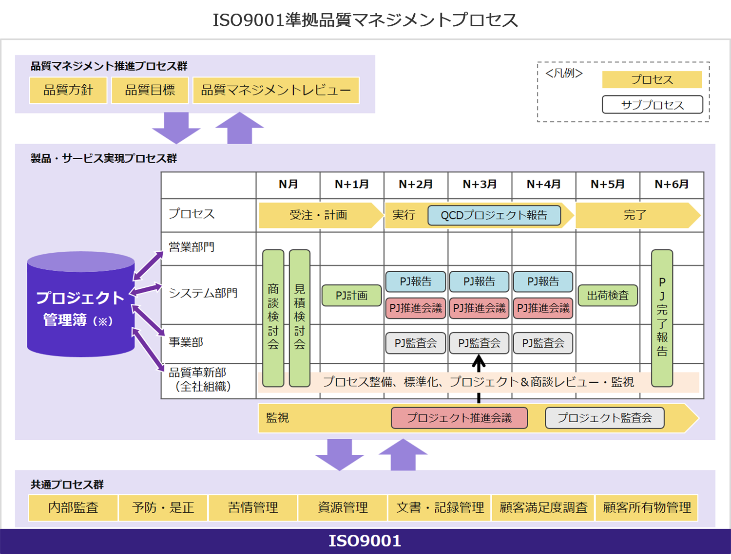Click the white サブプロセス legend swatch

click(653, 105)
